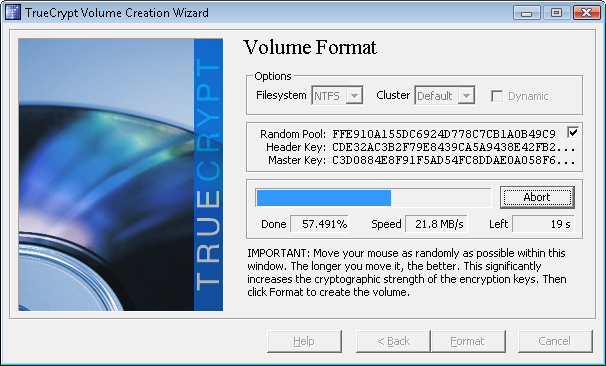Click the Help button
The height and width of the screenshot is (366, 606).
[x=304, y=341]
